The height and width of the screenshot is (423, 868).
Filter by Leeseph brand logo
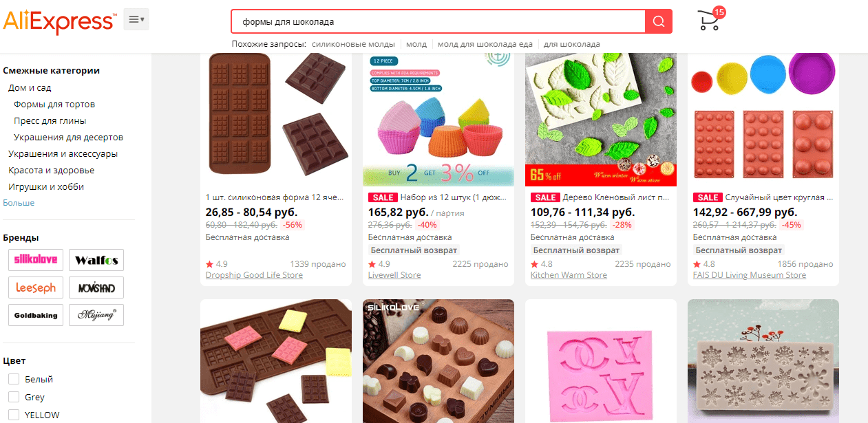(36, 288)
